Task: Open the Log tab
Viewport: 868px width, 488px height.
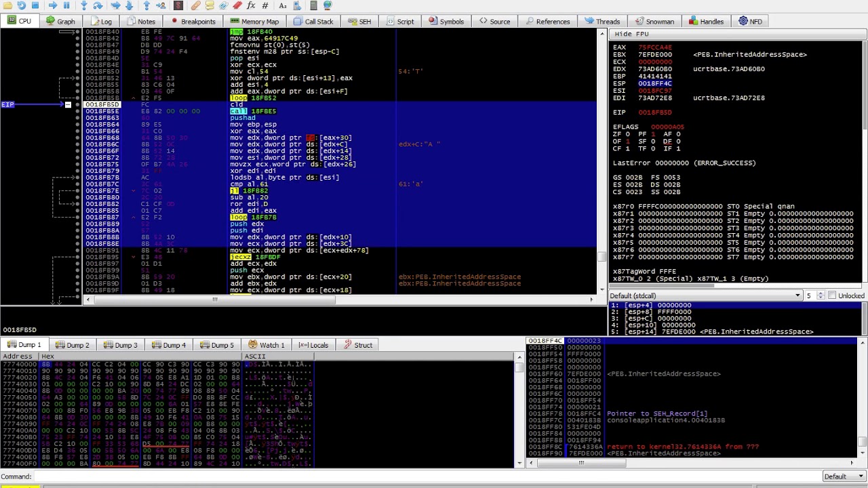Action: click(100, 21)
